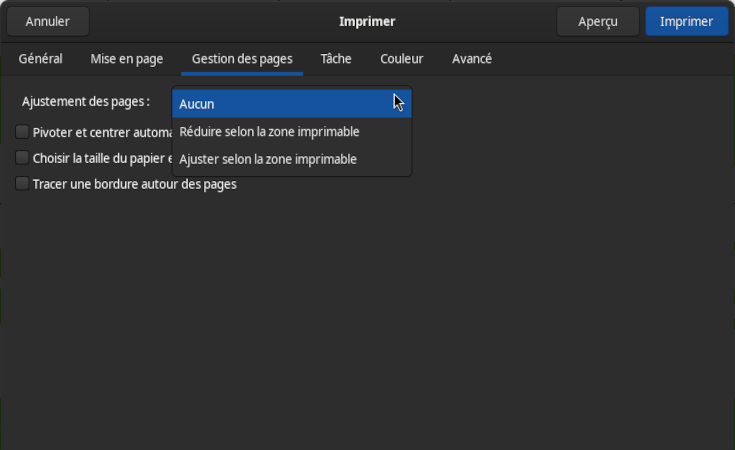This screenshot has width=735, height=450.
Task: Click the Choisir la taille du papier label text
Action: point(103,158)
